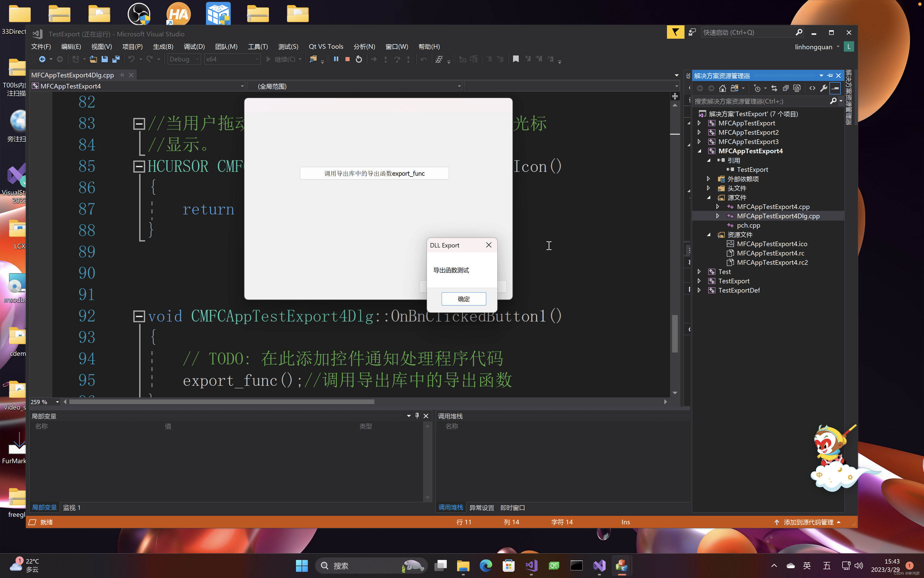Viewport: 924px width, 578px height.
Task: Click 确定 in DLL Export dialog
Action: point(464,299)
